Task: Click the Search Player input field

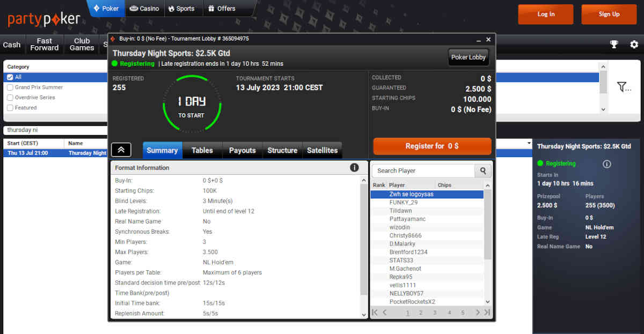Action: pos(423,170)
